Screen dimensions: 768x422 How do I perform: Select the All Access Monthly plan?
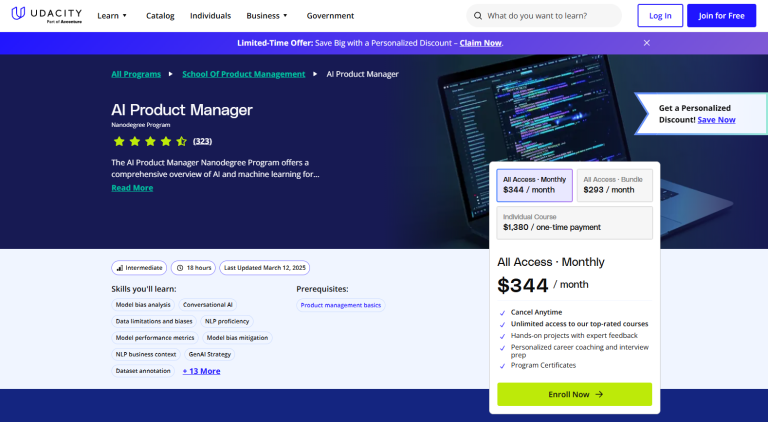point(534,185)
